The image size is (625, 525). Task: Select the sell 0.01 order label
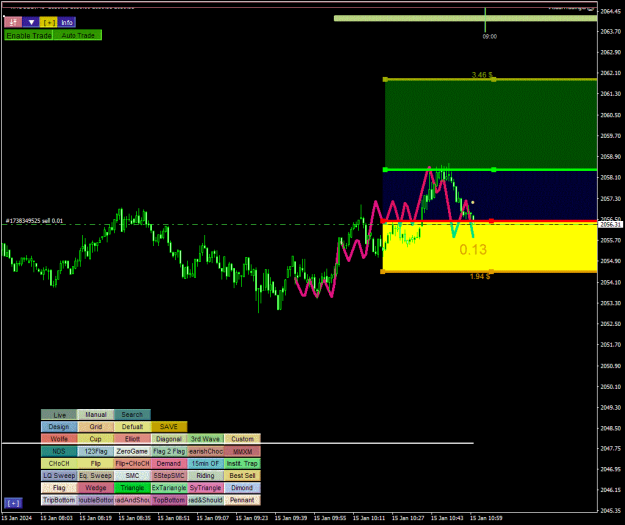point(34,220)
